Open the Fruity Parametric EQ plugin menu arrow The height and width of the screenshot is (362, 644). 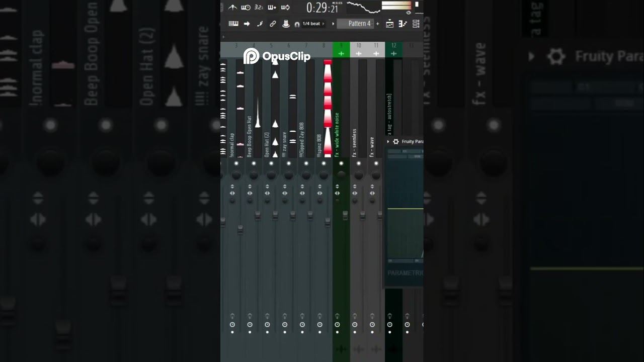point(388,142)
